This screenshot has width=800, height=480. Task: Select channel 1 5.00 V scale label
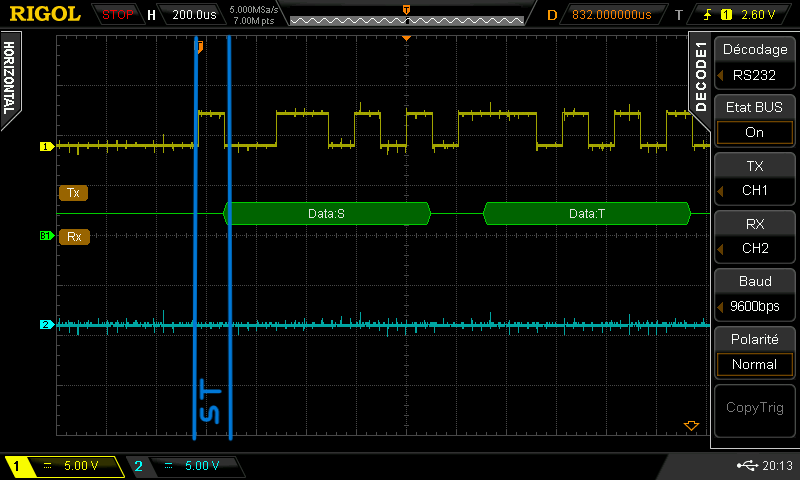pyautogui.click(x=81, y=465)
